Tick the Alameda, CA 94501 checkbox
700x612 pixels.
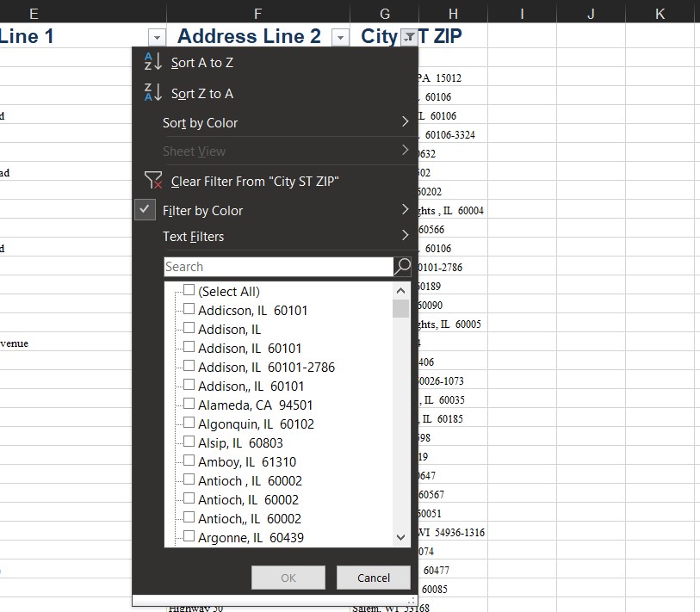(x=189, y=405)
